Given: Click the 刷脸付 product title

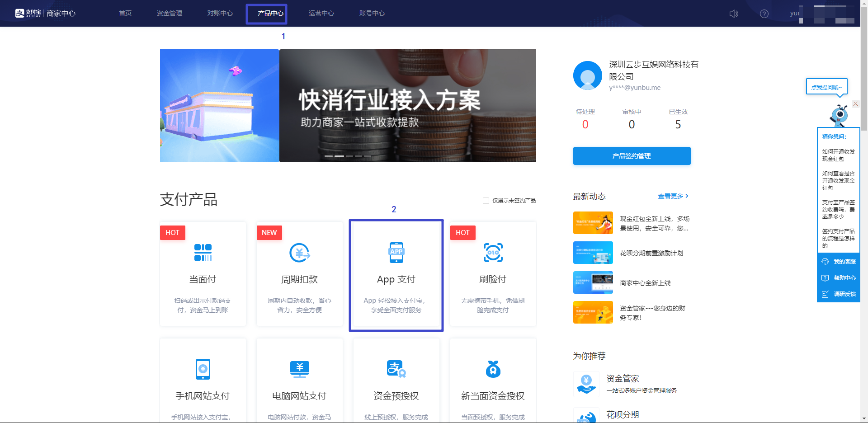Looking at the screenshot, I should point(493,279).
